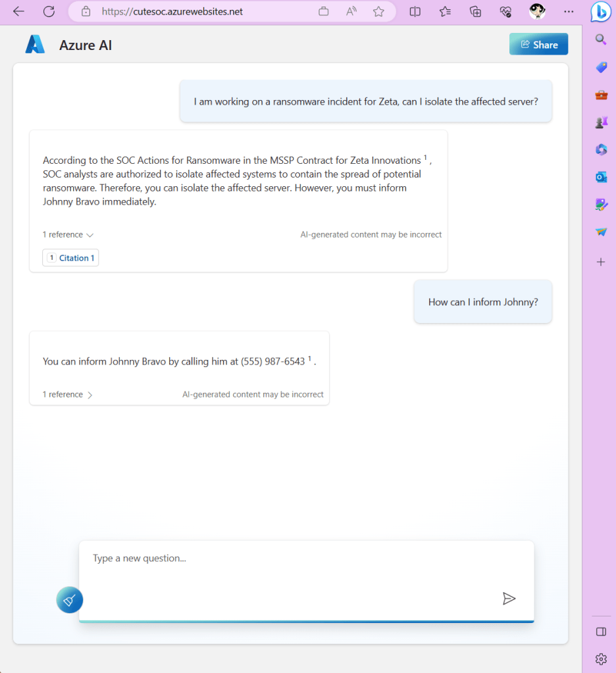This screenshot has width=616, height=673.
Task: Click the Share button
Action: pyautogui.click(x=538, y=45)
